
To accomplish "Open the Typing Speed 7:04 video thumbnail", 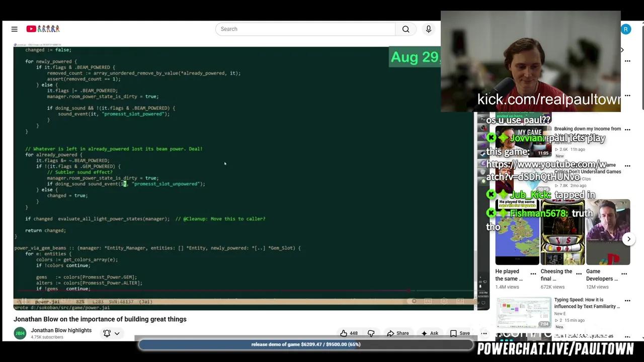I will (x=523, y=313).
